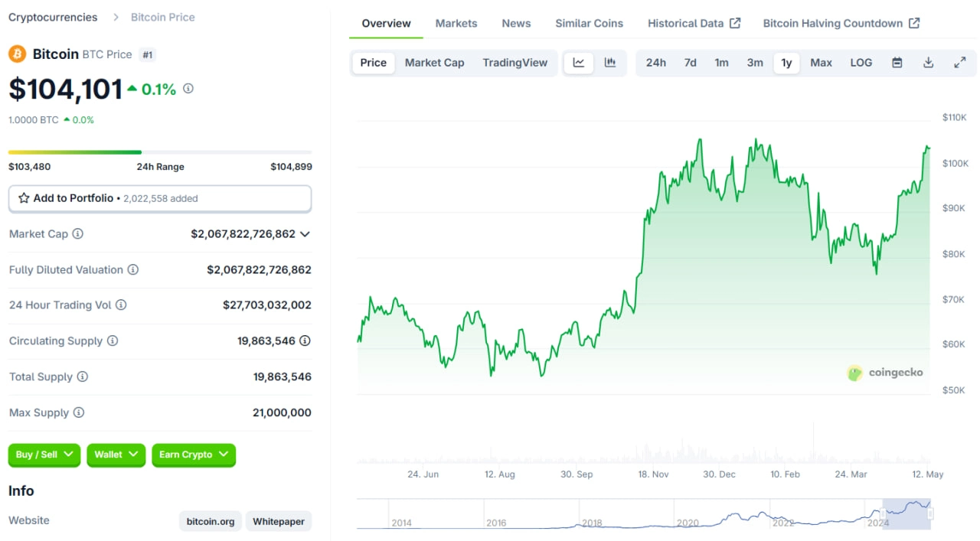This screenshot has height=541, width=980.
Task: Set chart range to 1y
Action: pos(787,63)
